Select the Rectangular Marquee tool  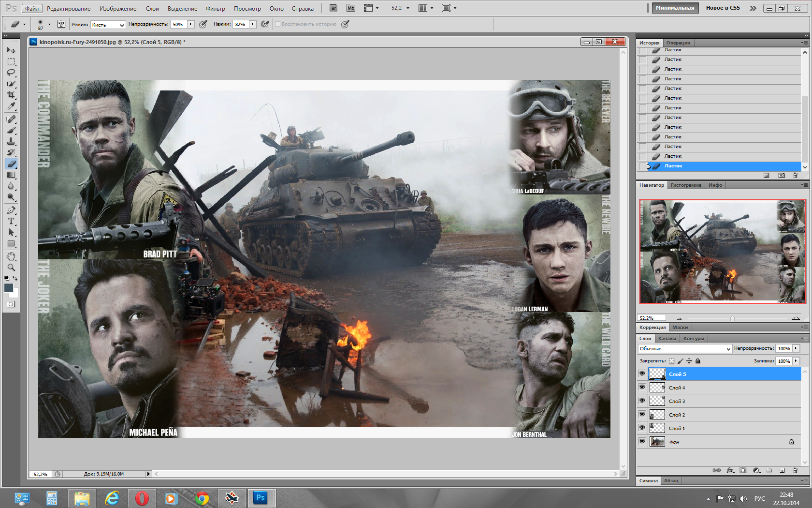coord(11,61)
